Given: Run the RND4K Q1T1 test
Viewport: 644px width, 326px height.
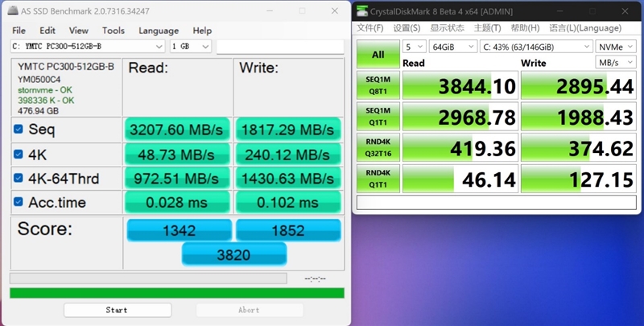Looking at the screenshot, I should tap(378, 179).
